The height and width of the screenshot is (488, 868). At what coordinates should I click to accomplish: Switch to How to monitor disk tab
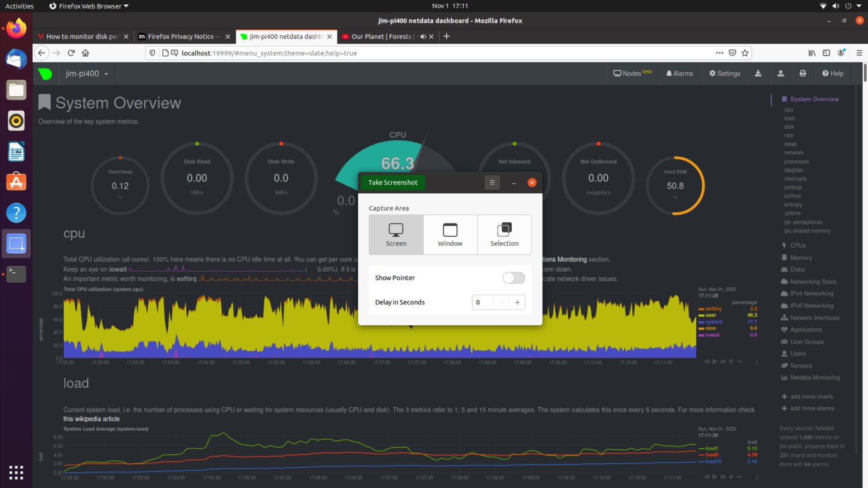click(x=83, y=36)
